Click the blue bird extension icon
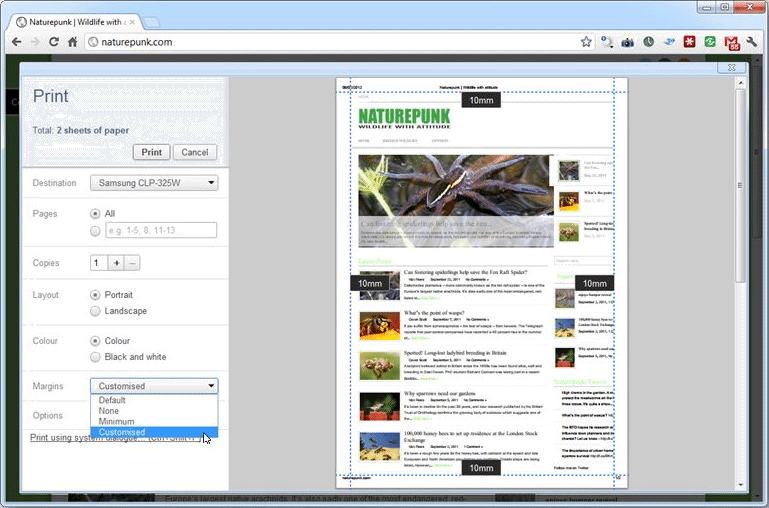This screenshot has height=508, width=769. pyautogui.click(x=669, y=42)
